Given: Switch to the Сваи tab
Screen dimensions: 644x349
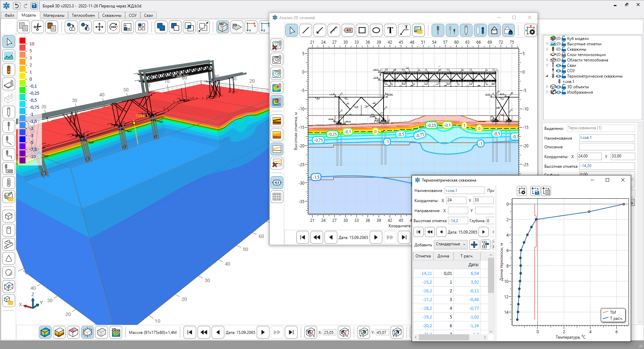Looking at the screenshot, I should coord(148,15).
